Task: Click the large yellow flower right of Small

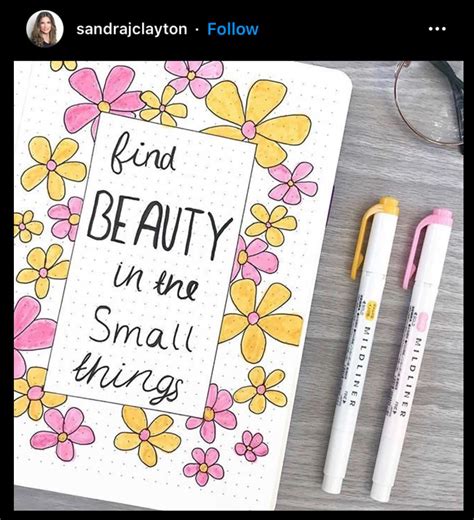Action: click(261, 320)
